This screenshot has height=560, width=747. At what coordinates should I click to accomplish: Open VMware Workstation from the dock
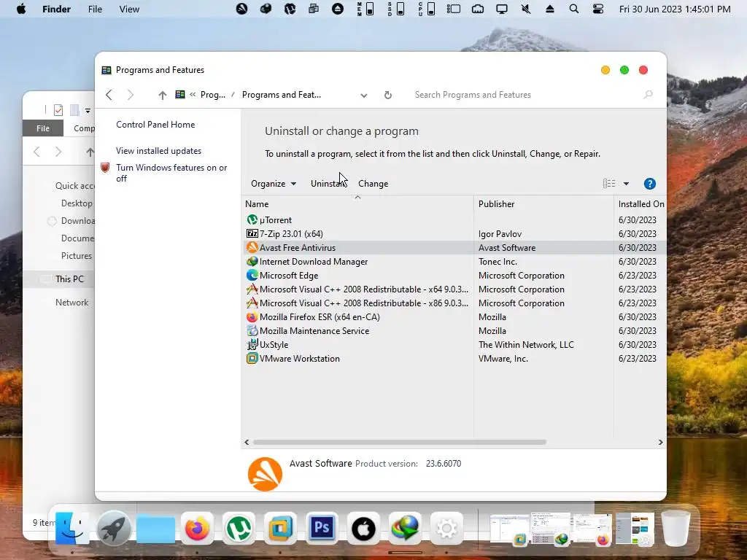[281, 528]
